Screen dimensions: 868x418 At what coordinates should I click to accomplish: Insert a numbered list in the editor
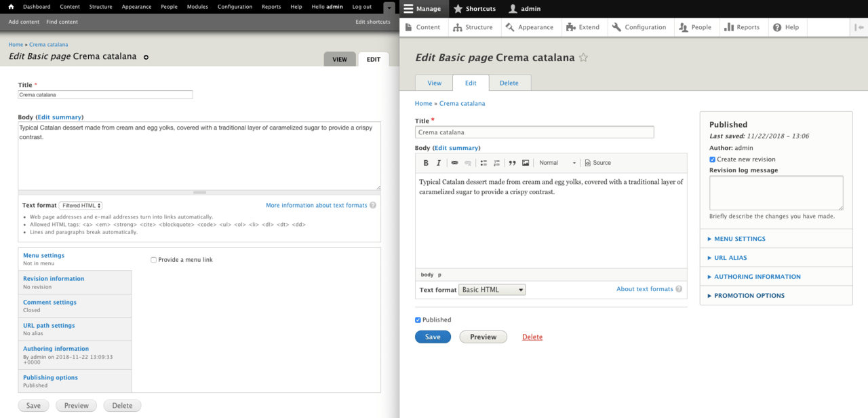(x=497, y=163)
